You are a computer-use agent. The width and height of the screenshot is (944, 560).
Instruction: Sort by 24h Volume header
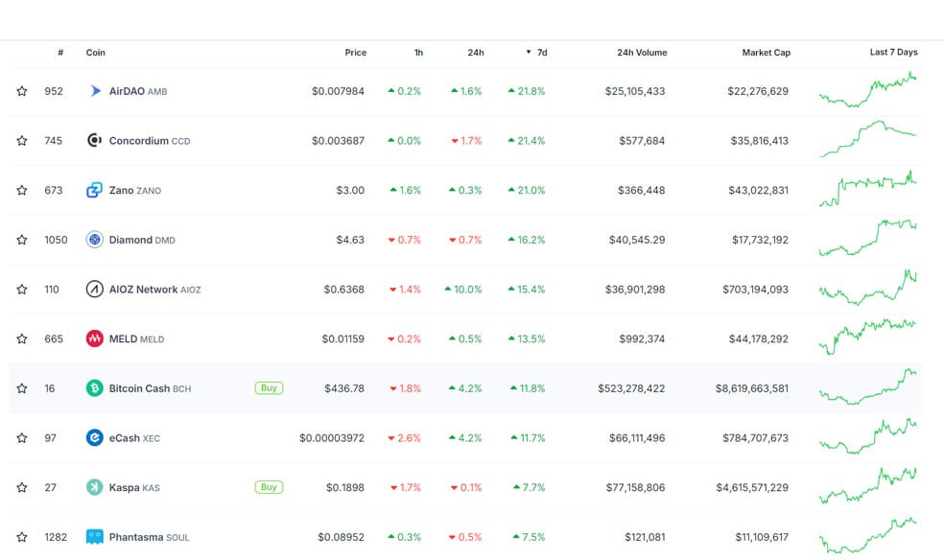642,53
